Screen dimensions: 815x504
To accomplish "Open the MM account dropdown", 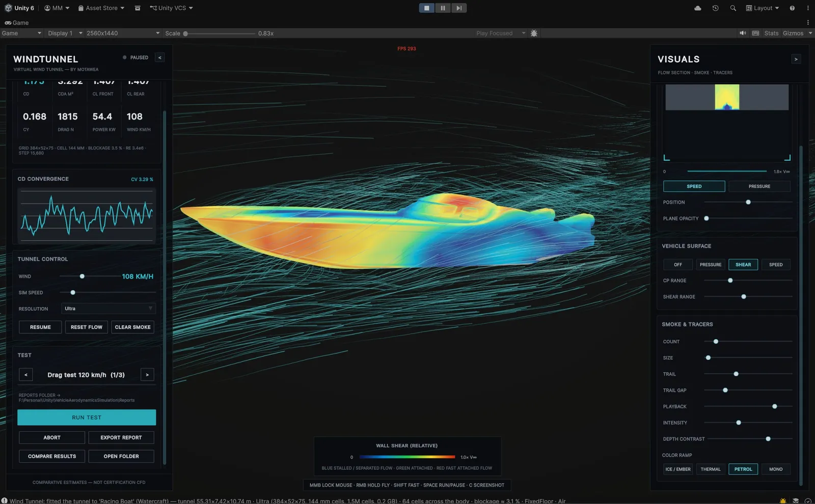I will pyautogui.click(x=57, y=8).
